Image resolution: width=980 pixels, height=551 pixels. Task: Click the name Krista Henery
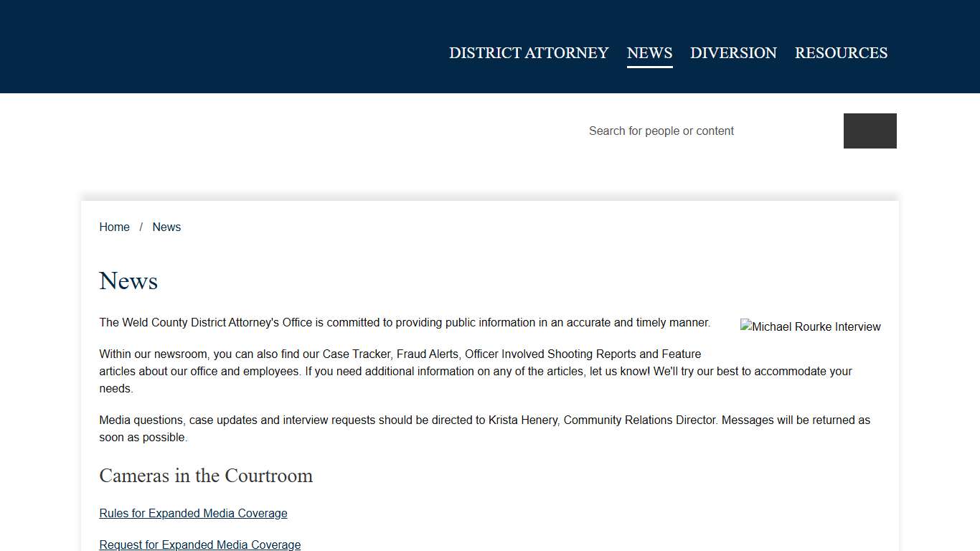522,420
